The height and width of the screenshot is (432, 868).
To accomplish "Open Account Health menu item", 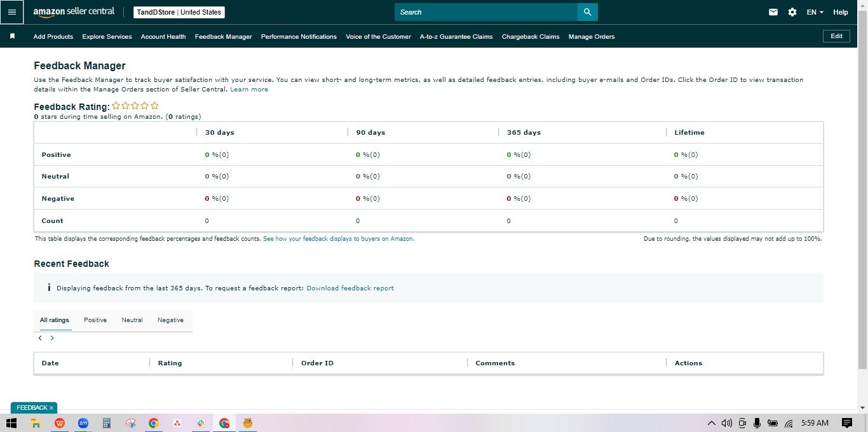I will pyautogui.click(x=163, y=37).
